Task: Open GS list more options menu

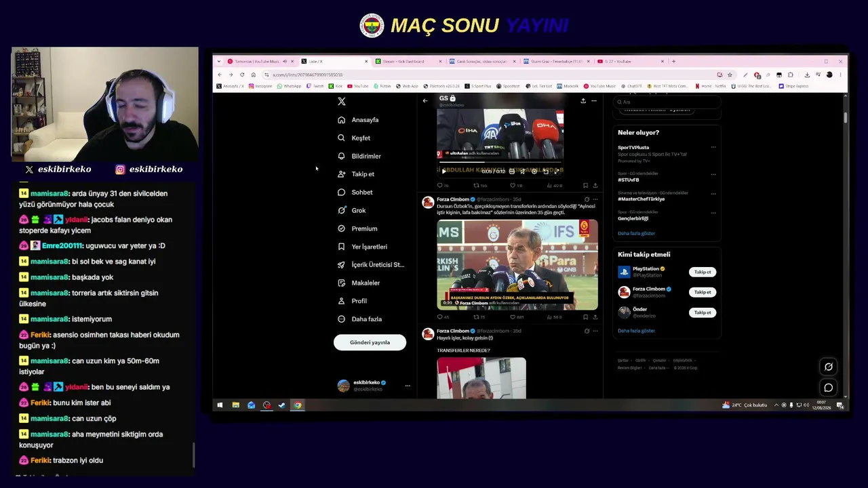Action: (594, 101)
